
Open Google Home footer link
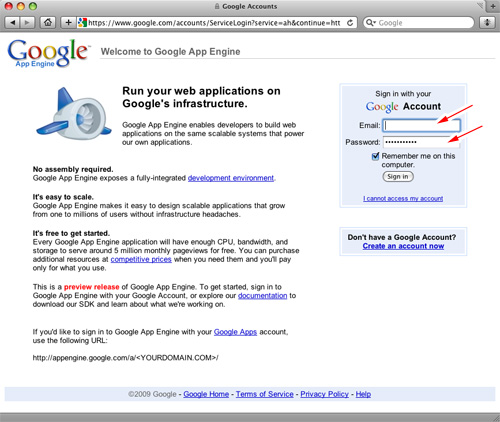[x=206, y=394]
